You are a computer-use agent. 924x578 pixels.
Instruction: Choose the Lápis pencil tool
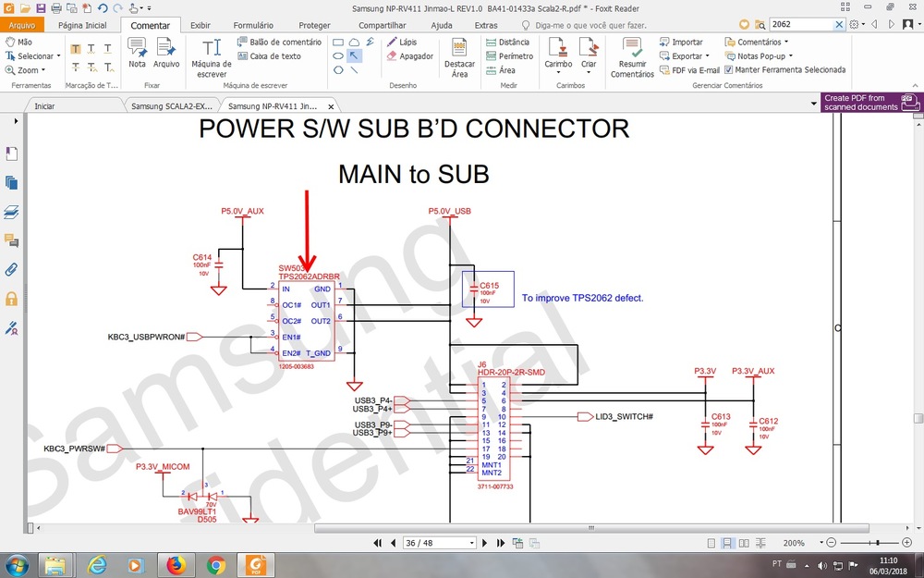tap(402, 42)
